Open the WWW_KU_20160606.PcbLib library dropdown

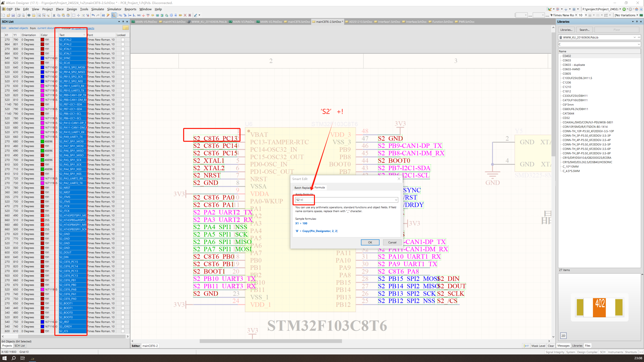pyautogui.click(x=634, y=37)
